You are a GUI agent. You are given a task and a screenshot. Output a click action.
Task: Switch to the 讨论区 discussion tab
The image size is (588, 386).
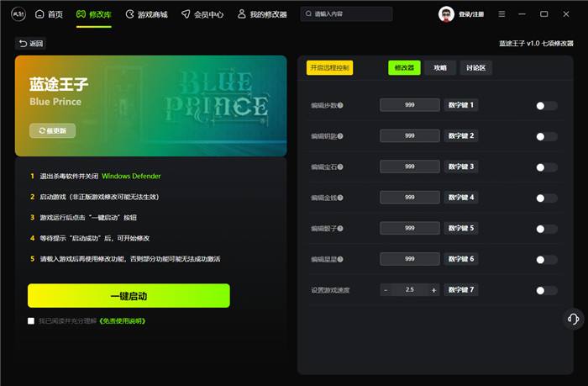476,67
